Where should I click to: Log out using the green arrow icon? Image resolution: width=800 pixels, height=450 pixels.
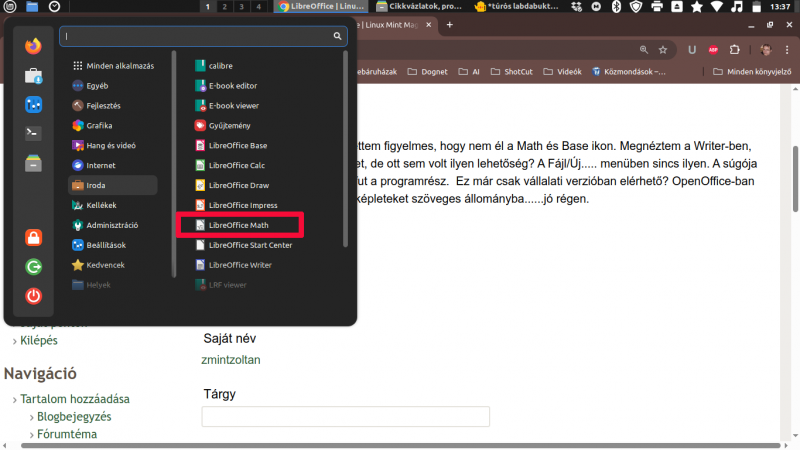(33, 267)
